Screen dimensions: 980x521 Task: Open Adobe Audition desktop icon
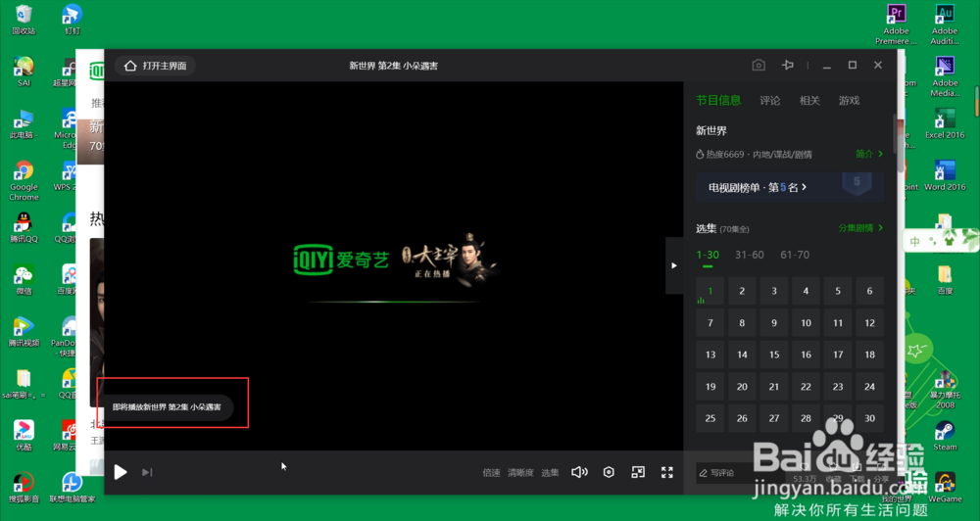pos(945,25)
